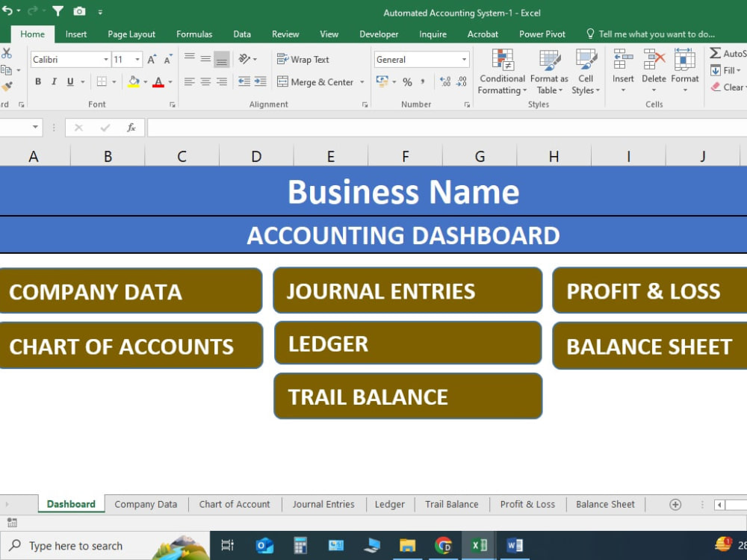The image size is (747, 560).
Task: Open the Developer ribbon tab
Action: coord(379,34)
